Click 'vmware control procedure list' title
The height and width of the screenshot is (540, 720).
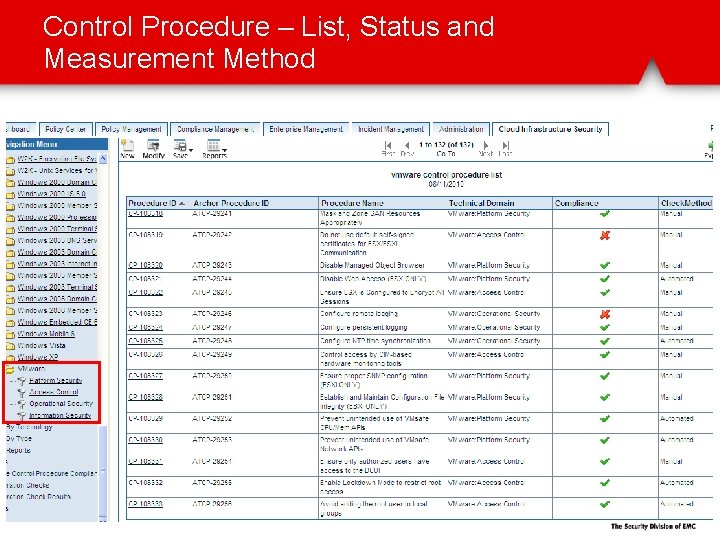(x=446, y=175)
